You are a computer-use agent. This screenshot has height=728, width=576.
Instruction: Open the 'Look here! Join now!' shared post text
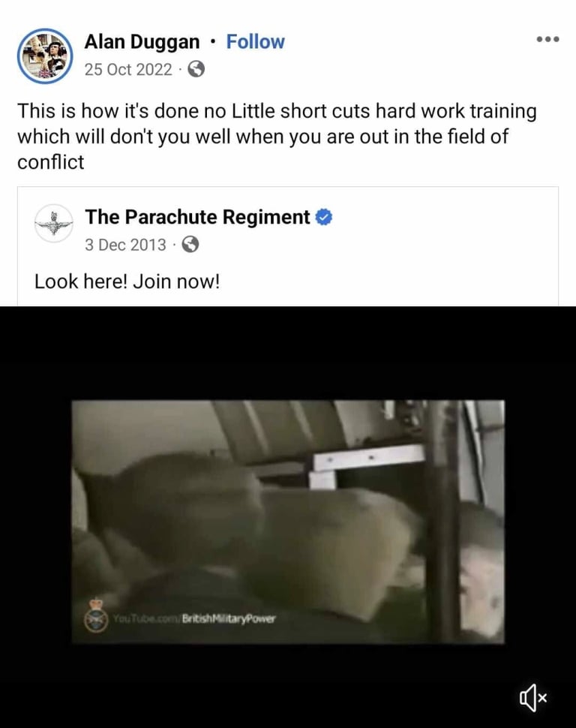click(x=127, y=281)
